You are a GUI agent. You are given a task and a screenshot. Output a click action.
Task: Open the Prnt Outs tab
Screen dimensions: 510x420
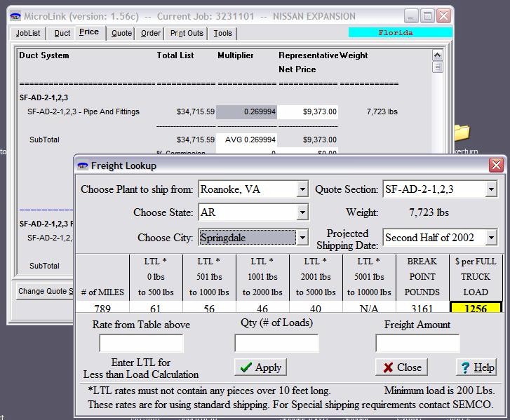pos(187,33)
